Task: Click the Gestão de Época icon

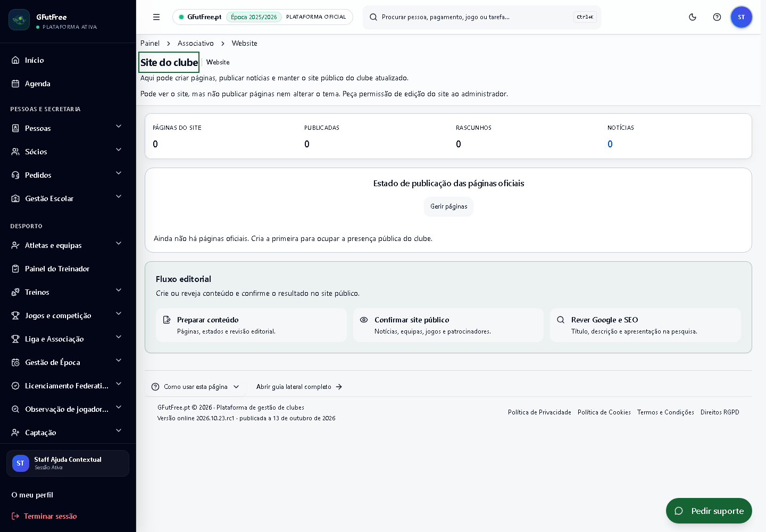Action: pyautogui.click(x=15, y=362)
